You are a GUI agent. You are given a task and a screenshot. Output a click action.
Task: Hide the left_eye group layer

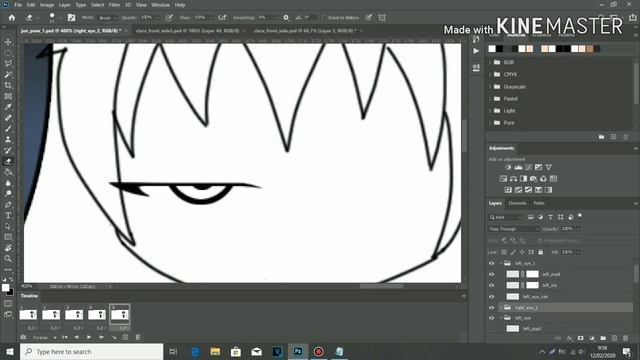point(491,318)
